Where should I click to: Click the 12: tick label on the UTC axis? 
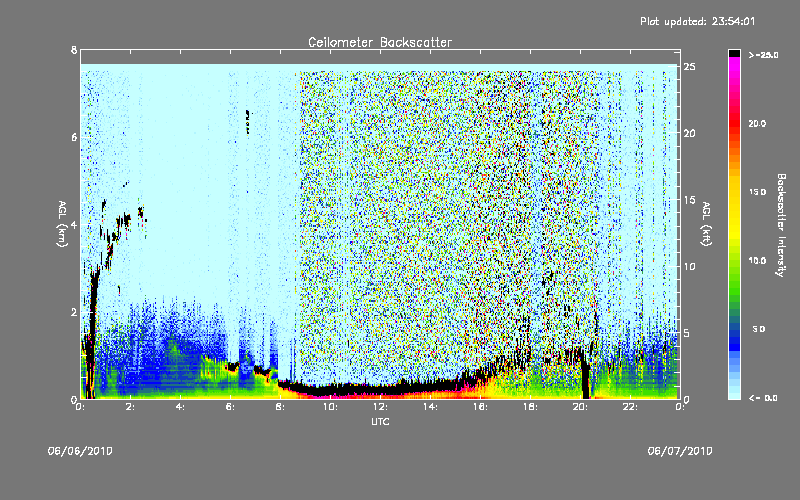point(380,407)
